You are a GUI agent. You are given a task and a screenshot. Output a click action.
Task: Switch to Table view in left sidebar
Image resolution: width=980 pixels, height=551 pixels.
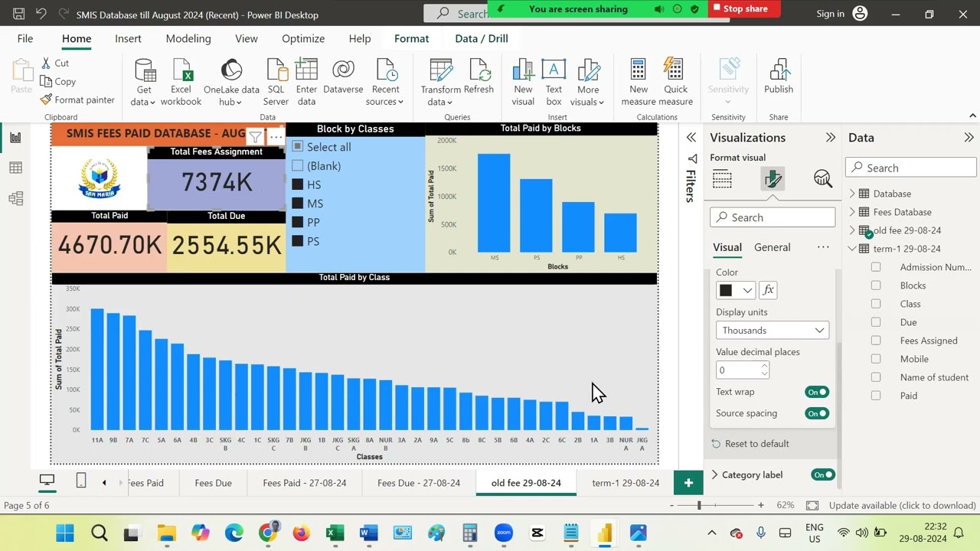(x=15, y=168)
